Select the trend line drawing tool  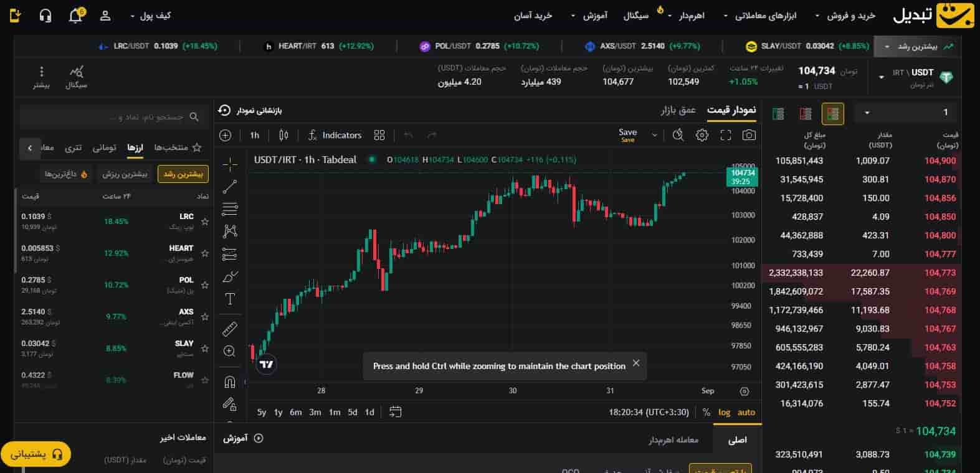click(230, 186)
